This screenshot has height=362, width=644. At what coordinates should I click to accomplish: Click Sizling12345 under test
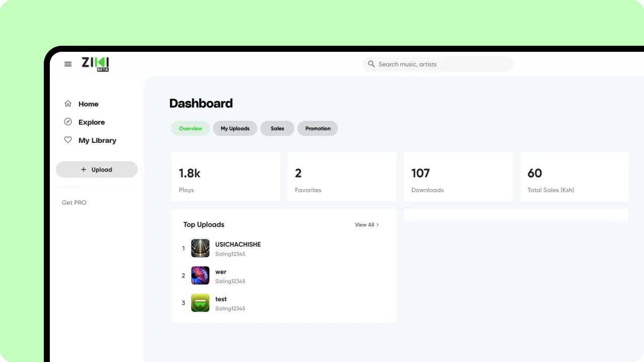230,308
